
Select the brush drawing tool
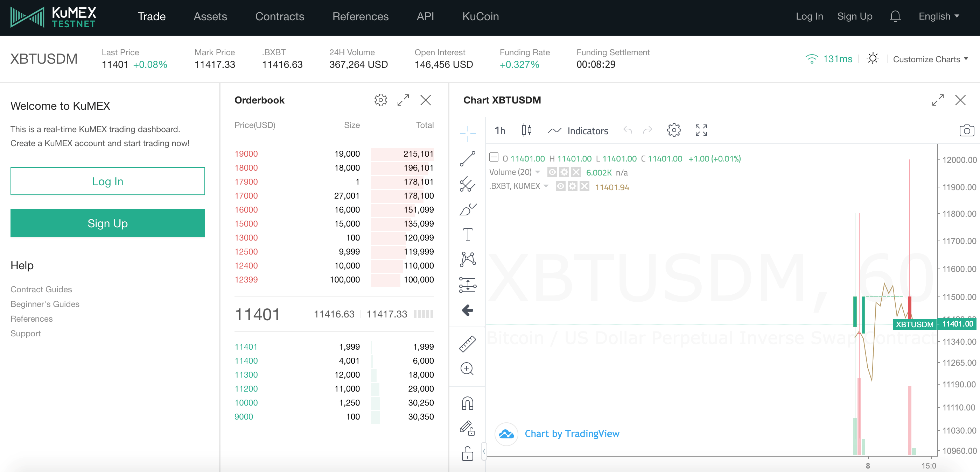pos(467,209)
